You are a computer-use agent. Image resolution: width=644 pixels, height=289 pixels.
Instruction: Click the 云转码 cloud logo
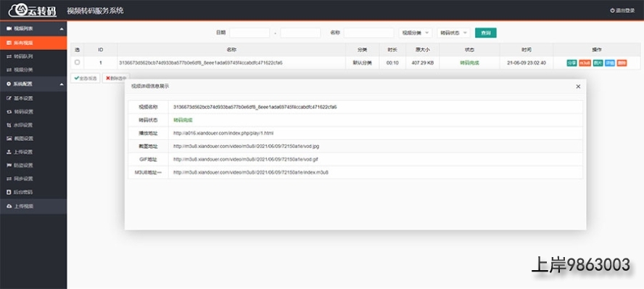coord(33,11)
